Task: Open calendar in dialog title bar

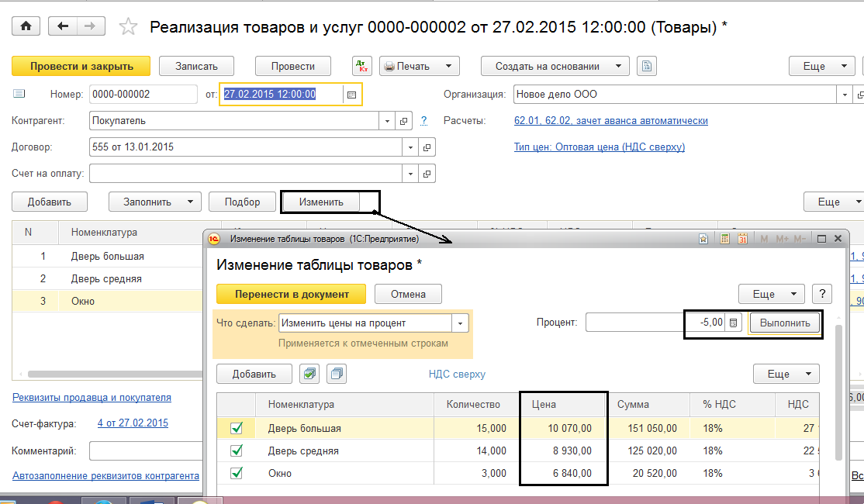Action: tap(743, 239)
